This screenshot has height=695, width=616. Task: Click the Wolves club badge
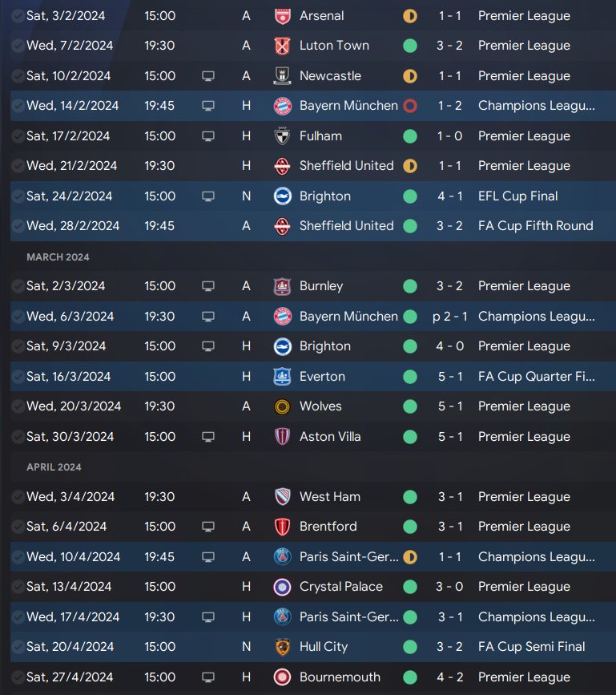pyautogui.click(x=281, y=406)
